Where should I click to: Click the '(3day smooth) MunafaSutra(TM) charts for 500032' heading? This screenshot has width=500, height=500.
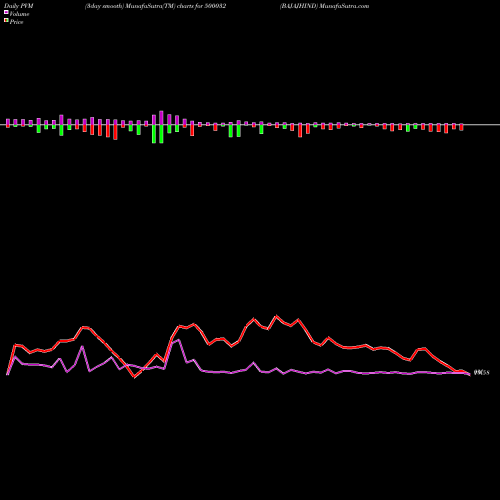(155, 6)
